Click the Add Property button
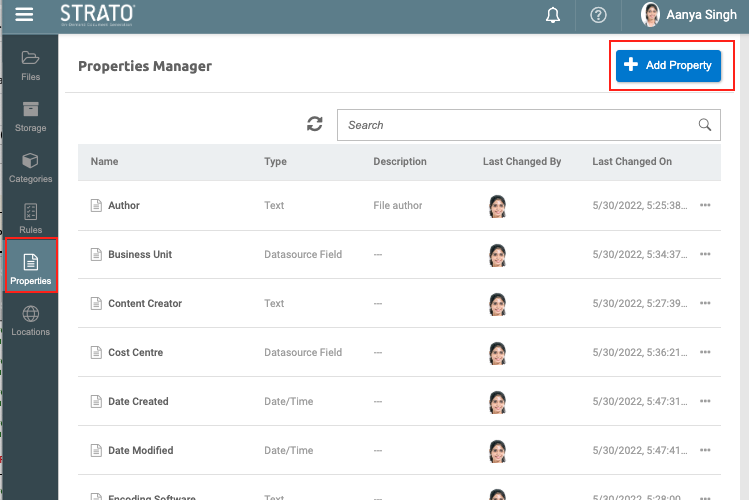The image size is (749, 500). pyautogui.click(x=667, y=65)
